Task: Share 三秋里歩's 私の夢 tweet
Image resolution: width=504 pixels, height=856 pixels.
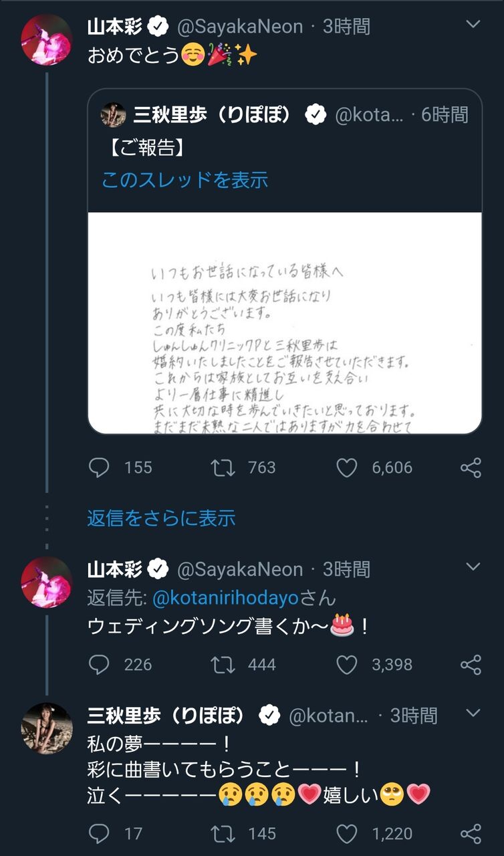Action: [471, 833]
